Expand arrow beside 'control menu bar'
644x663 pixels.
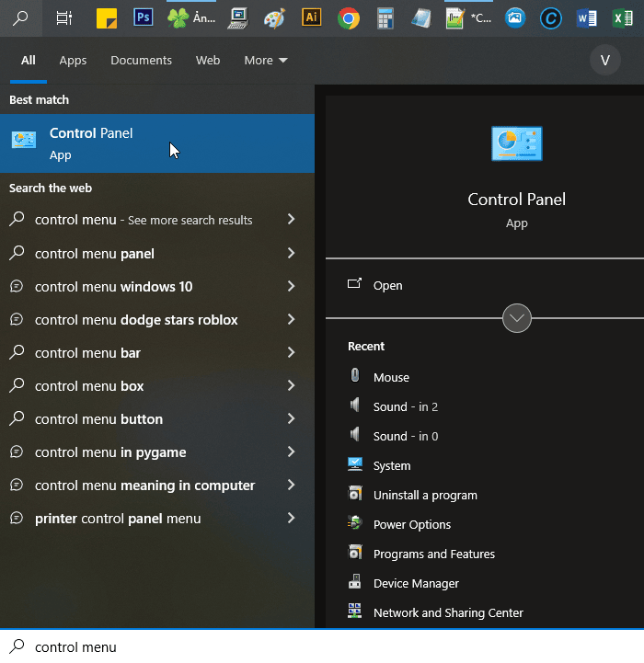291,352
